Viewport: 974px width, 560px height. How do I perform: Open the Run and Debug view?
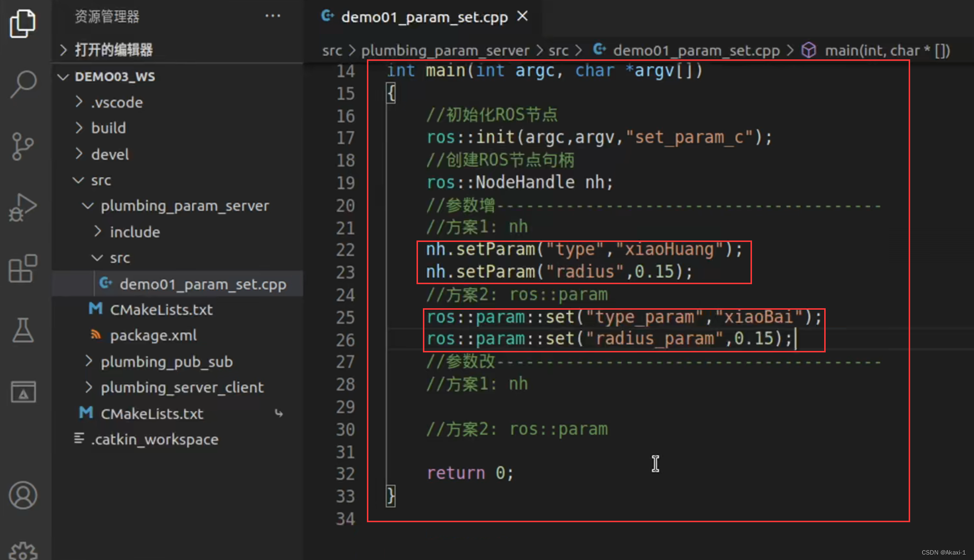click(x=23, y=207)
